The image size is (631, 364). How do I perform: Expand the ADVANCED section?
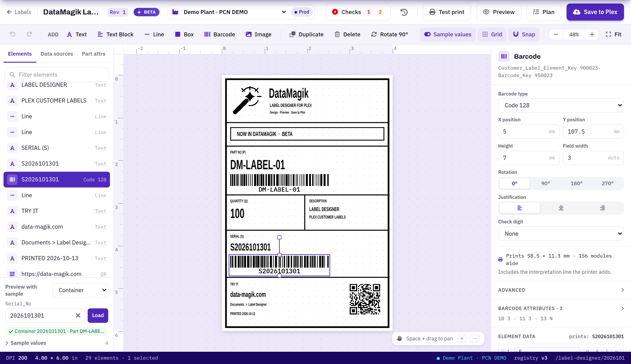point(561,290)
